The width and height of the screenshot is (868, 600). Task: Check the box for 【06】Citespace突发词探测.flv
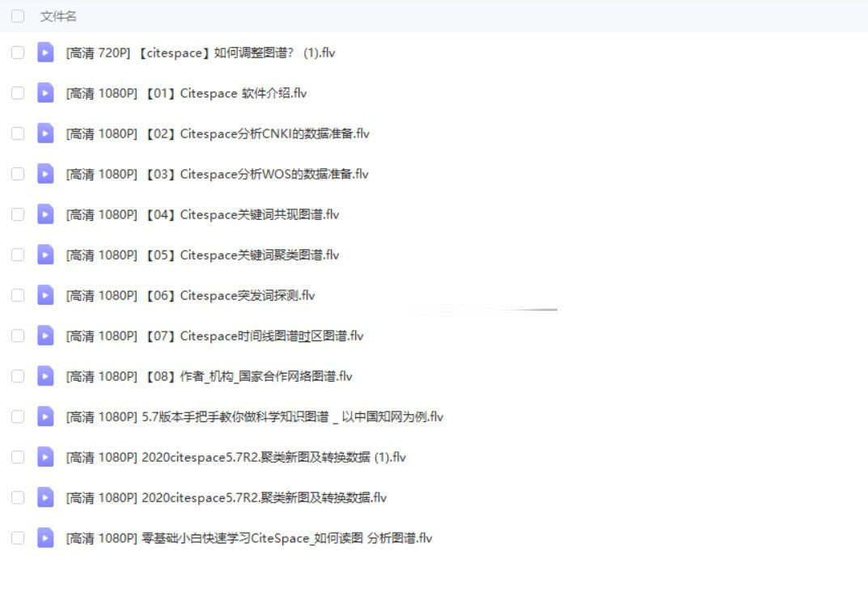[x=18, y=295]
